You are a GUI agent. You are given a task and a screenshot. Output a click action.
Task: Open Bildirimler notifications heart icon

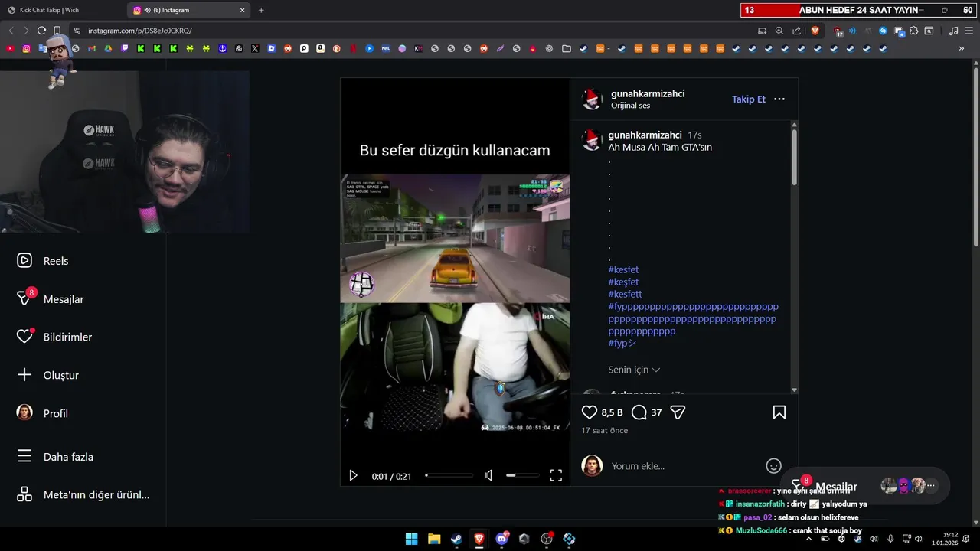tap(24, 337)
